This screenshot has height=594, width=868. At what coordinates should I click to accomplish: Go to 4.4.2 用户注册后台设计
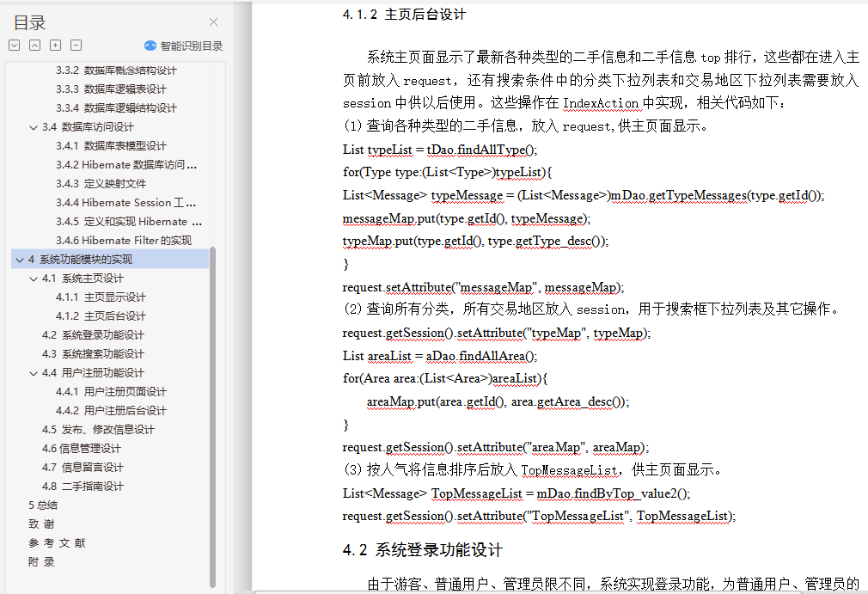111,411
